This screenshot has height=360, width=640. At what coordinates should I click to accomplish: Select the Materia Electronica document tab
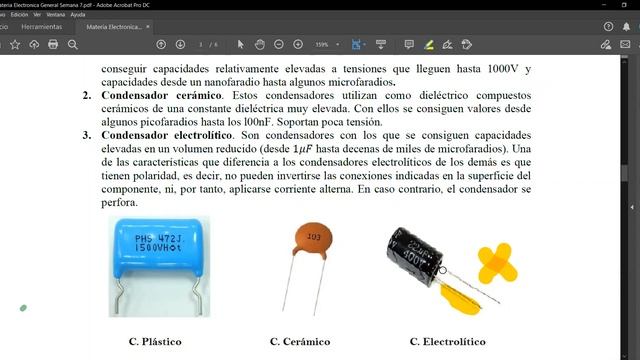click(114, 27)
